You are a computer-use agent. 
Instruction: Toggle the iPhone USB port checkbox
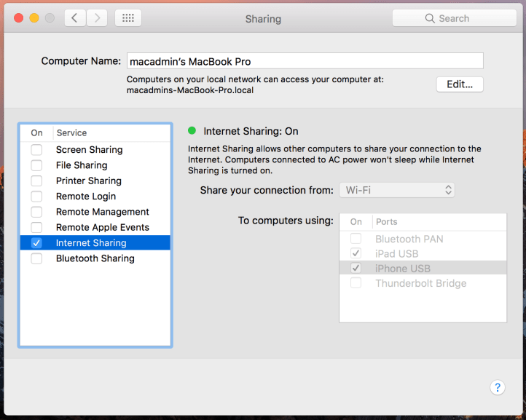point(356,269)
